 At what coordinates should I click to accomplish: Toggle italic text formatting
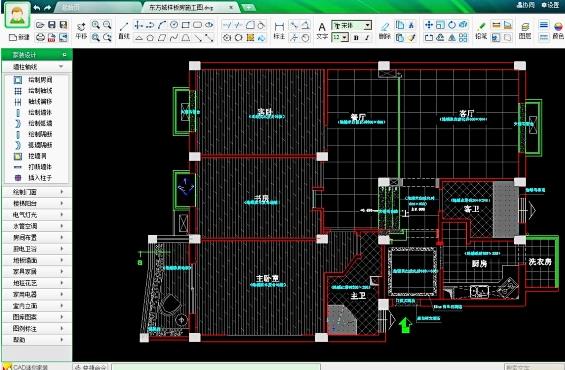click(367, 37)
